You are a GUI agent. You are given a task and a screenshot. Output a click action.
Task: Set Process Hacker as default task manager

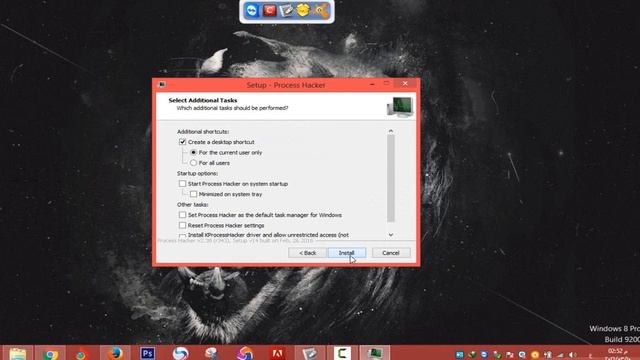click(x=182, y=215)
